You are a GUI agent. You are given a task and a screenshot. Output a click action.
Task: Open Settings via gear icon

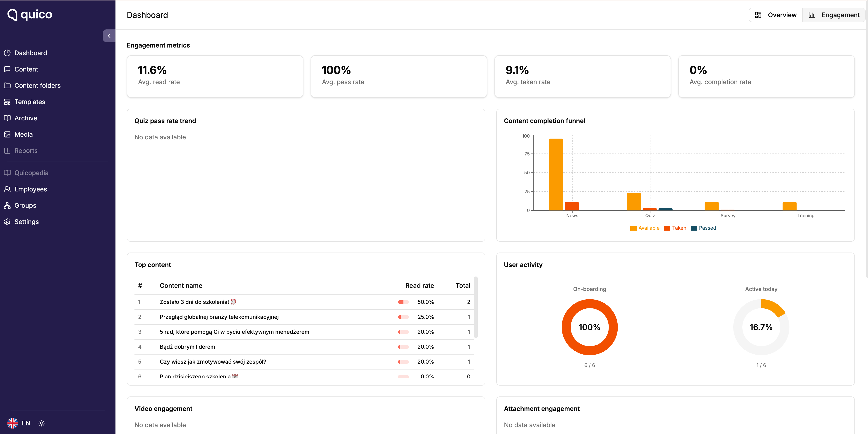click(7, 222)
